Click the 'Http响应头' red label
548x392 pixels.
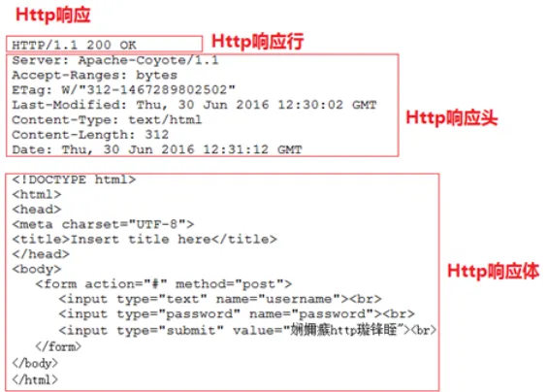pos(452,117)
